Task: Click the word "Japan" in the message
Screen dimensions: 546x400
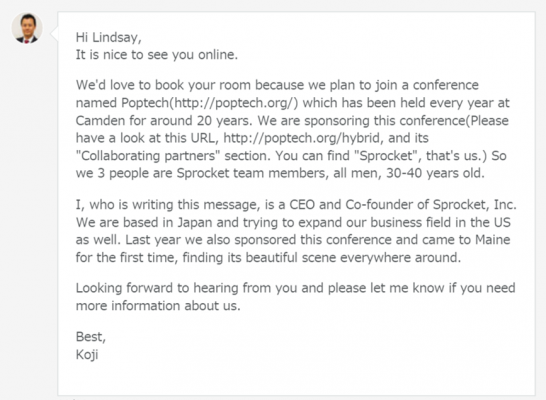Action: tap(195, 222)
